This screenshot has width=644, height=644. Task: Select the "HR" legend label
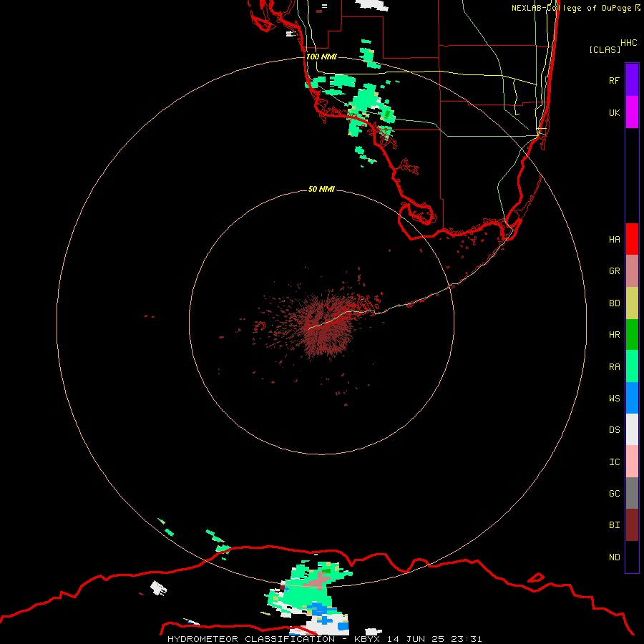(614, 335)
